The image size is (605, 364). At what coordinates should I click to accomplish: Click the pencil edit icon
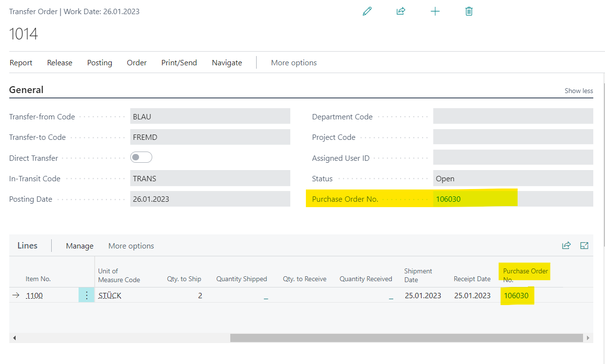click(x=367, y=11)
